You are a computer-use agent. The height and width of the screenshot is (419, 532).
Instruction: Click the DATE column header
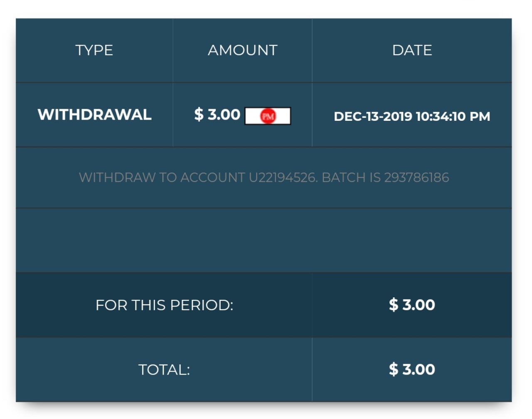pos(412,50)
